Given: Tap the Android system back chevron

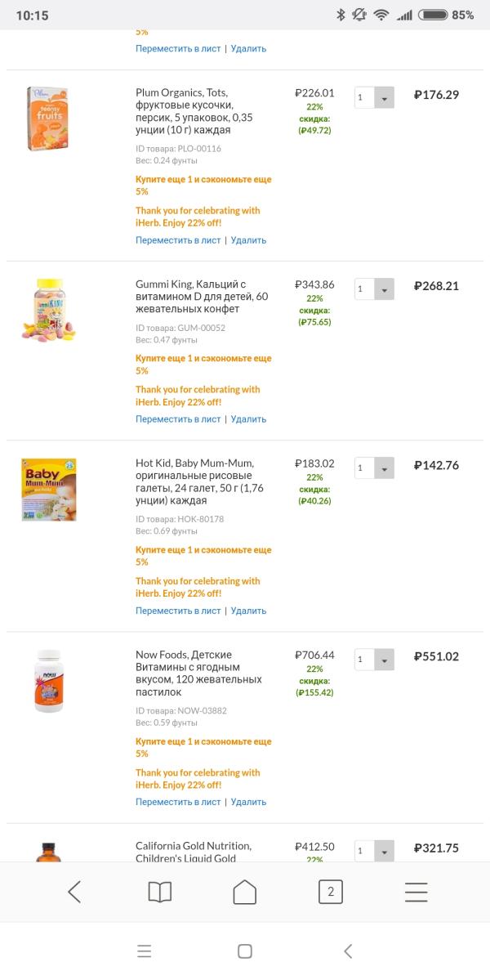Looking at the screenshot, I should [x=348, y=951].
